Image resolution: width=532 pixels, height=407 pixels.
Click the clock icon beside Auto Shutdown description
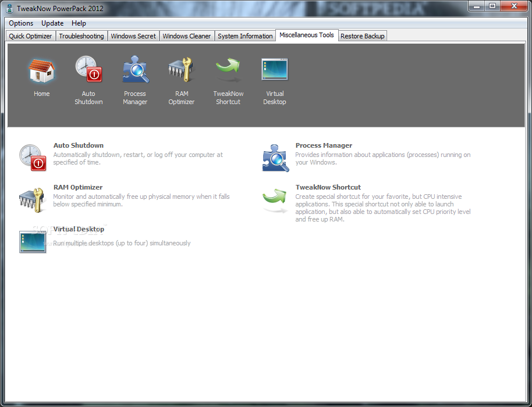[33, 157]
